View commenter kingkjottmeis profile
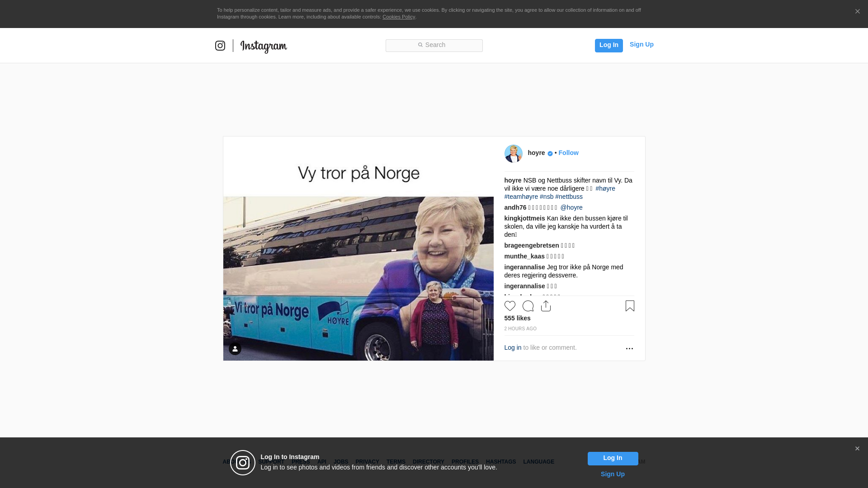Image resolution: width=868 pixels, height=488 pixels. 524,218
